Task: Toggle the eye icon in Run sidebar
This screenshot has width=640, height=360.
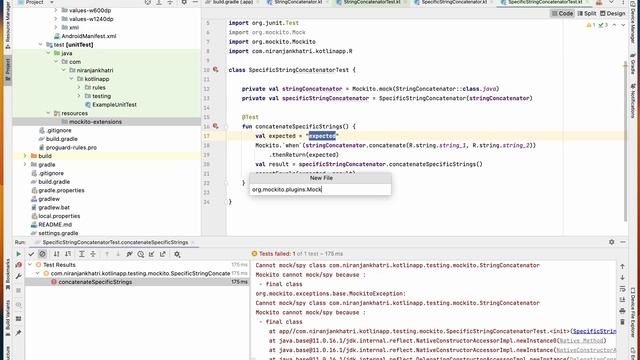Action: (x=18, y=304)
